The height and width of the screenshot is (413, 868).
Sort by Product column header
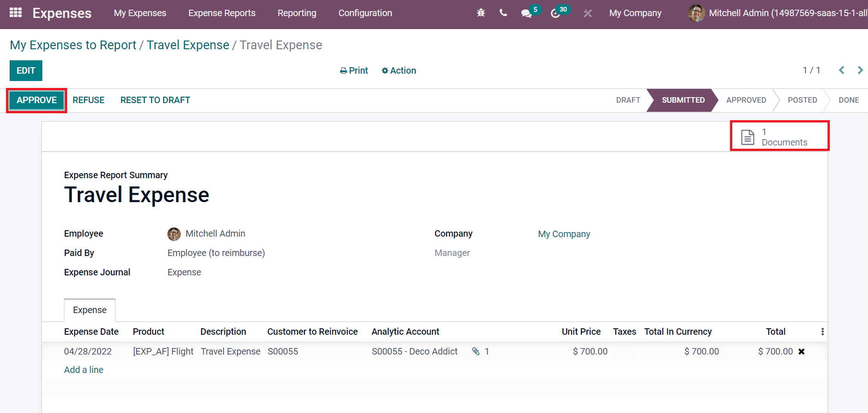click(149, 332)
